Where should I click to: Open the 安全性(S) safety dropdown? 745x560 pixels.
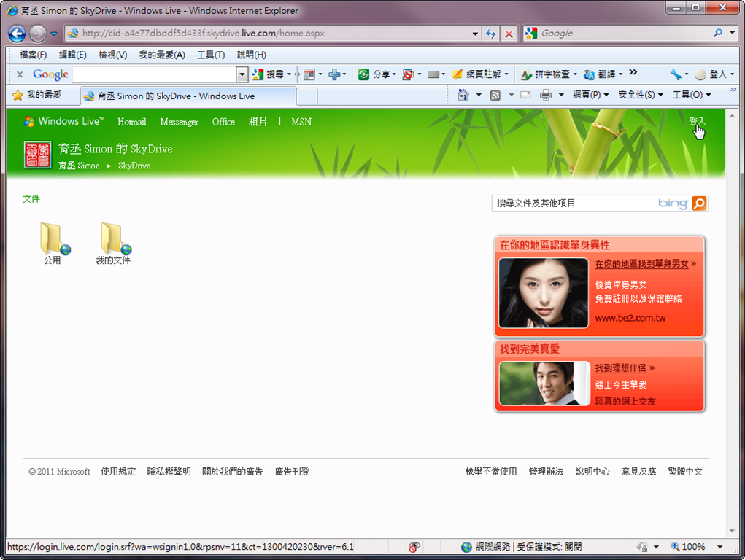641,95
